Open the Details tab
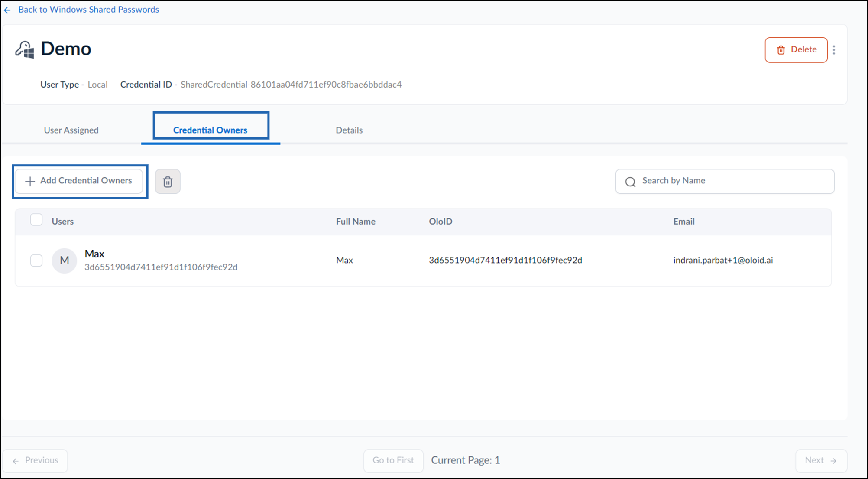This screenshot has height=479, width=868. pyautogui.click(x=349, y=130)
